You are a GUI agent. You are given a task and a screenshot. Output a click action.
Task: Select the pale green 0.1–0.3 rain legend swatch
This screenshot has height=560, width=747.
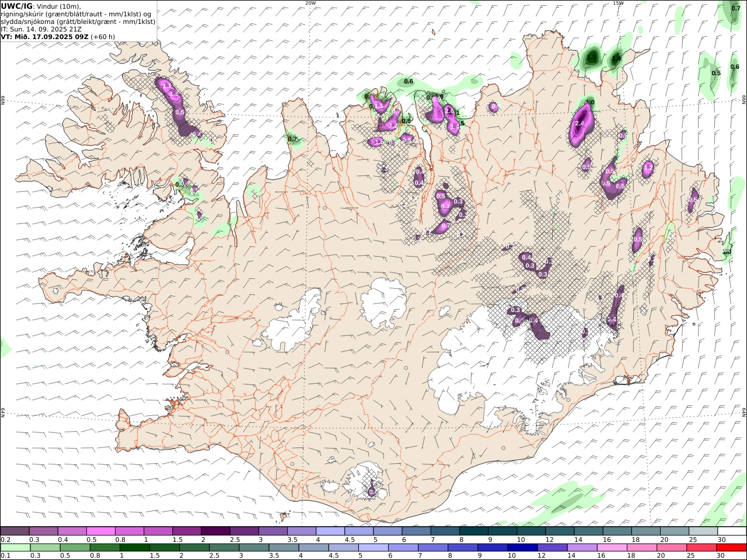[16, 547]
